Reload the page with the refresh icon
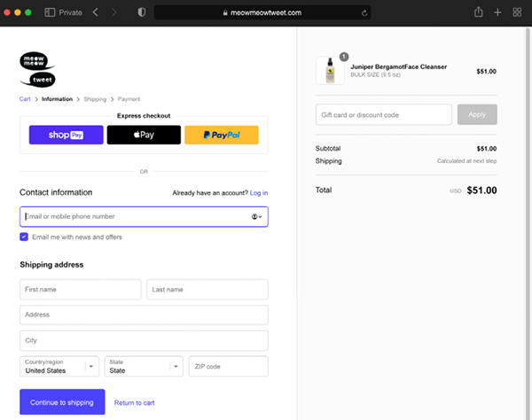The image size is (532, 420). pos(364,13)
